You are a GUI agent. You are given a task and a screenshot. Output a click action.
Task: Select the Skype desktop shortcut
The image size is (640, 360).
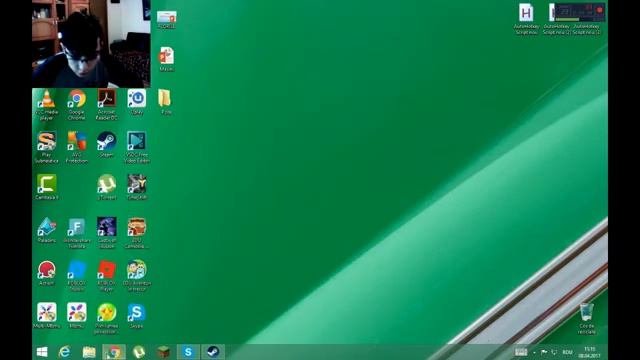click(x=137, y=316)
